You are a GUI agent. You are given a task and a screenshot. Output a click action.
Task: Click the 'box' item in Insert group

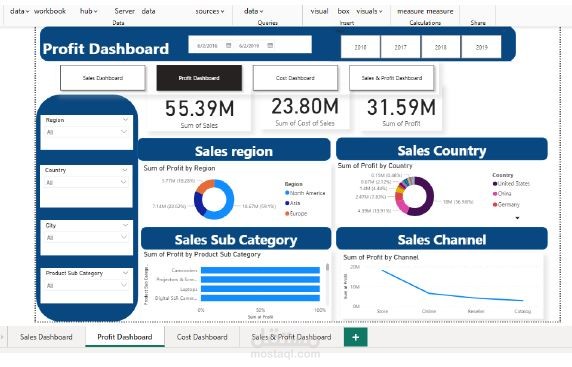(343, 11)
